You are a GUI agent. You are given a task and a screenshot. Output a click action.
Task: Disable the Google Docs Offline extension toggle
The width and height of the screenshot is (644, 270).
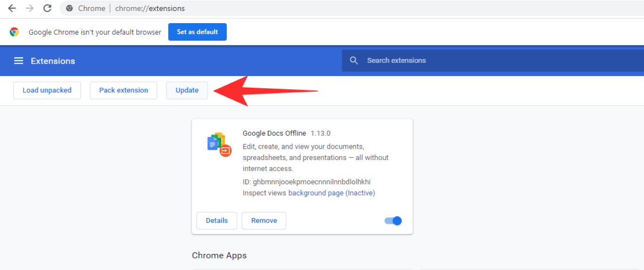point(393,220)
